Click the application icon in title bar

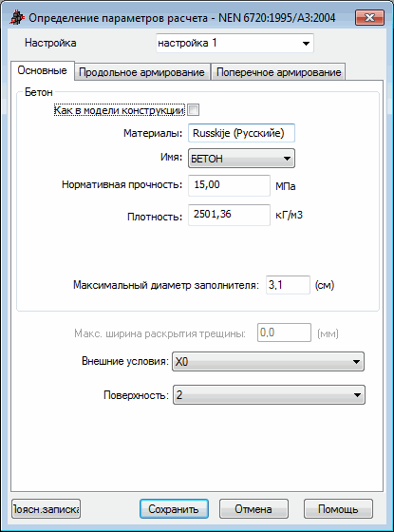pyautogui.click(x=17, y=18)
